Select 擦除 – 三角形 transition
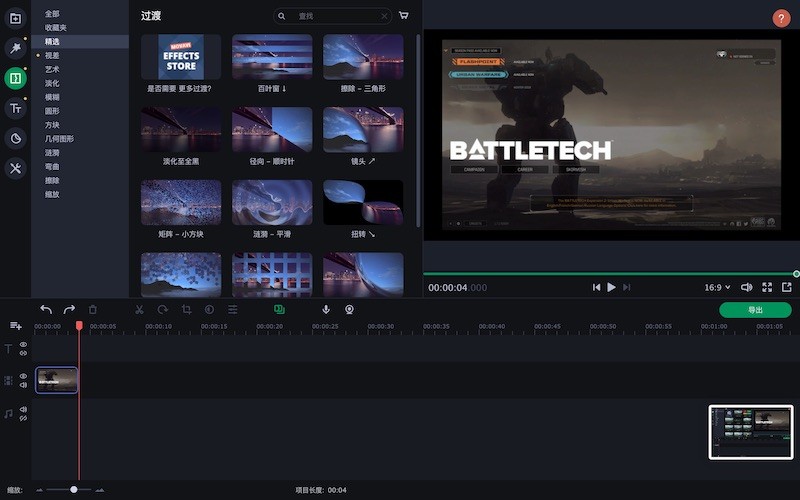 (363, 57)
